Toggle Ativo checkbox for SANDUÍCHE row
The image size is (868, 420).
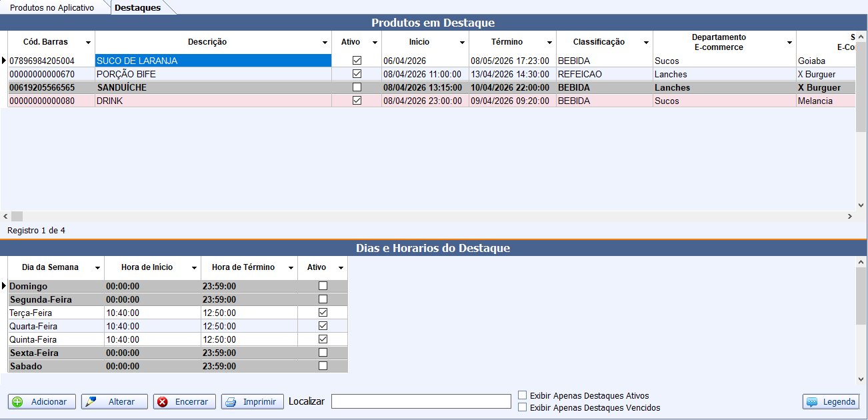357,87
